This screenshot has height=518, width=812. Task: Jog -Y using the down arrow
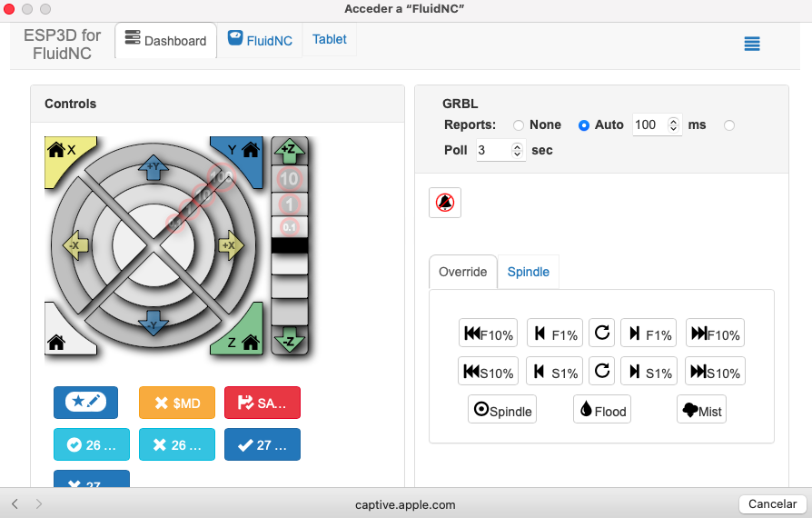pyautogui.click(x=153, y=324)
